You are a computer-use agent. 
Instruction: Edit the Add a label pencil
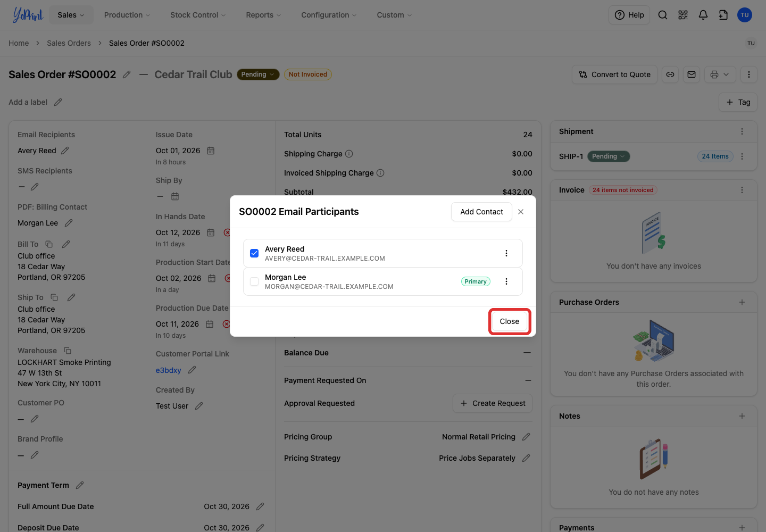(x=58, y=102)
